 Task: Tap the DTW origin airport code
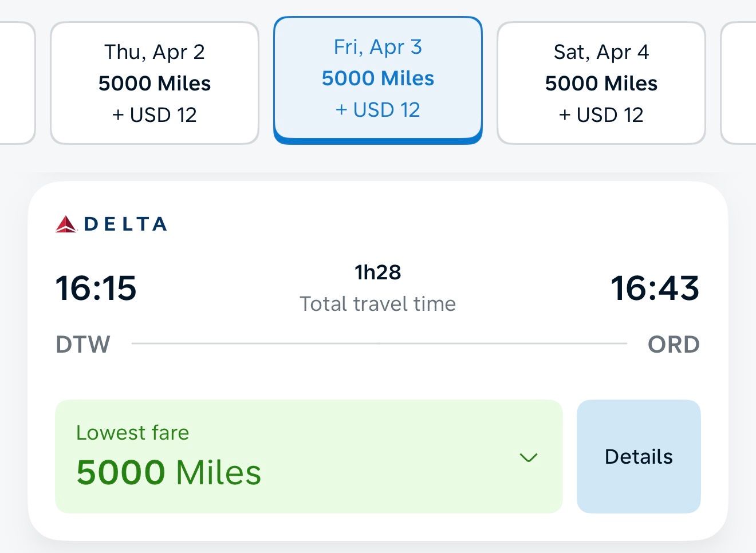[x=83, y=345]
